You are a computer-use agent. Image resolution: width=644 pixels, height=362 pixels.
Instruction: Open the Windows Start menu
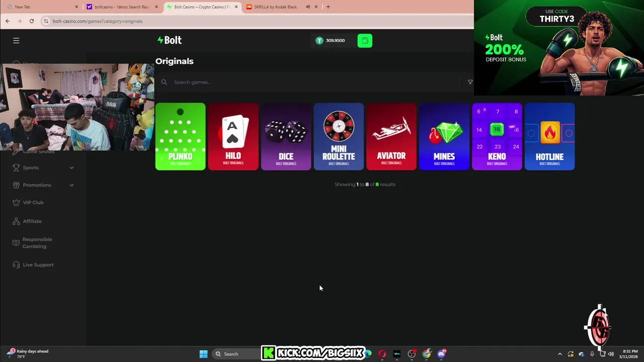tap(203, 354)
